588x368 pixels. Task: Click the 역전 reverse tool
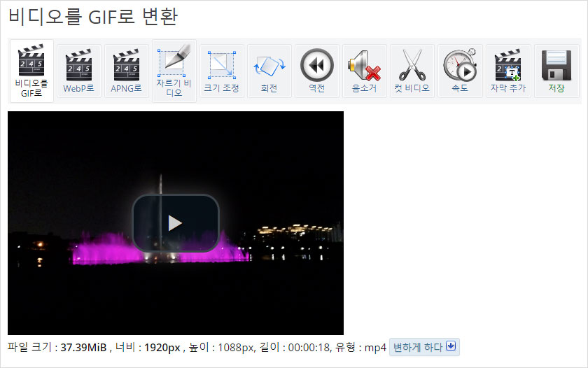[x=317, y=71]
